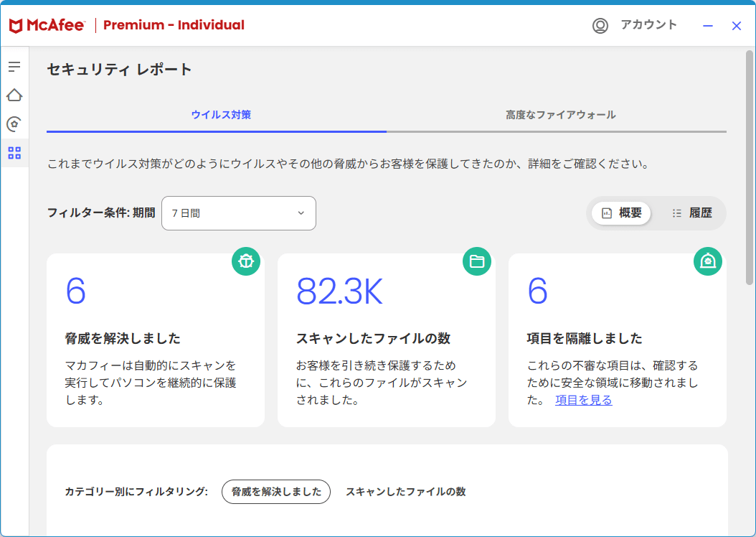
Task: Open protection score icon in sidebar
Action: [x=14, y=124]
